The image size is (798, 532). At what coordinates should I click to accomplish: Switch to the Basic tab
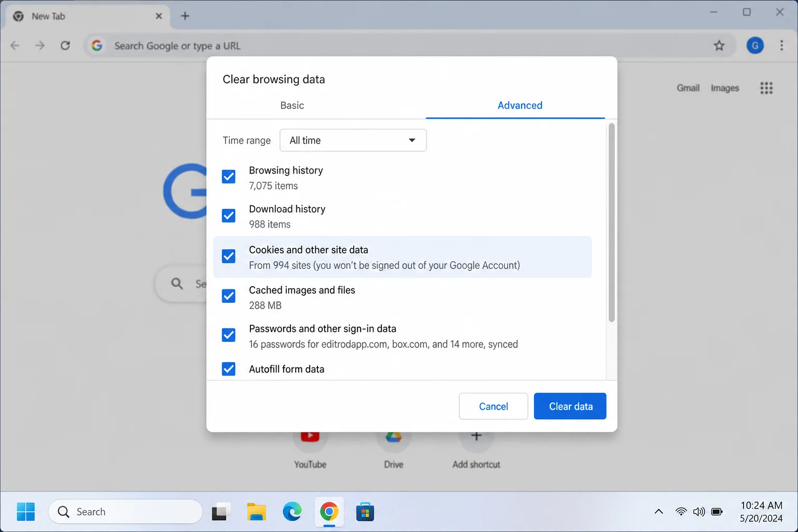point(292,105)
